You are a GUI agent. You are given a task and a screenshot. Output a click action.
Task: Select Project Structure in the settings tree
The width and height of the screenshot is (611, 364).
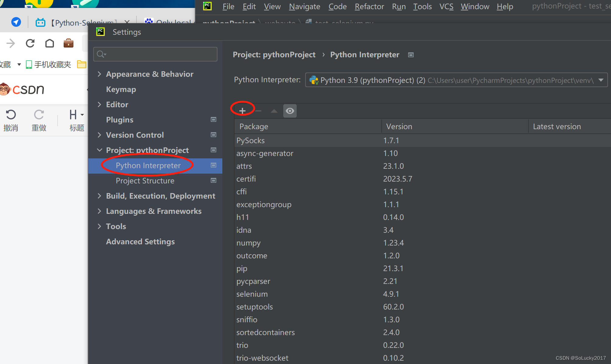[x=145, y=181]
